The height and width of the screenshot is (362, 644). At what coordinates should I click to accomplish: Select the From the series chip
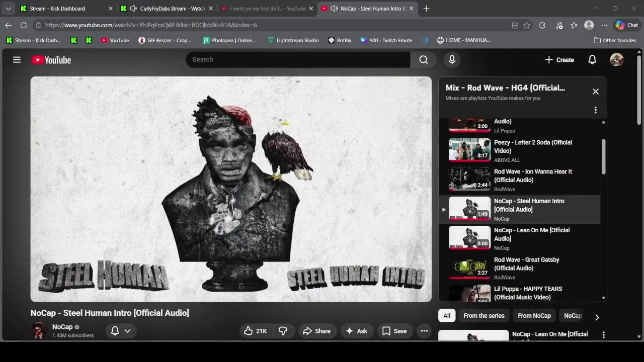coord(484,316)
